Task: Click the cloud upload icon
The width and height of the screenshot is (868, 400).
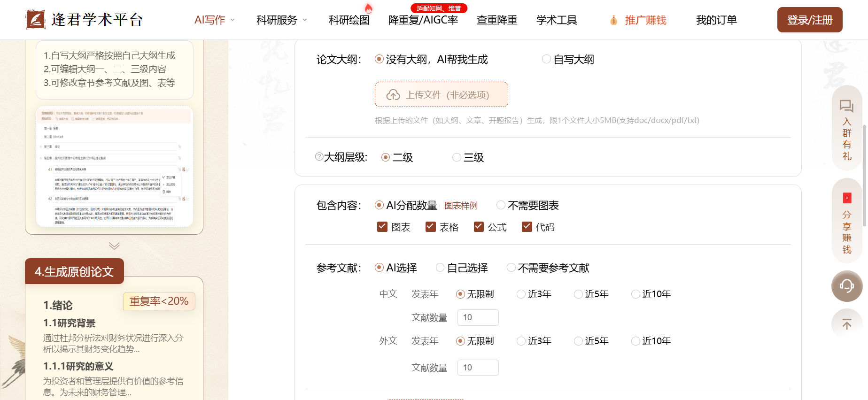Action: tap(393, 95)
